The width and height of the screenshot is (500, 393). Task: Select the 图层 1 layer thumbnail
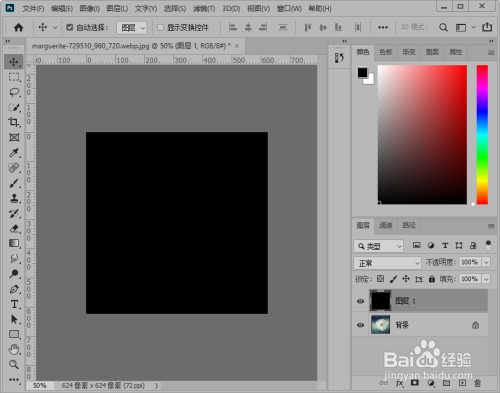click(x=380, y=301)
